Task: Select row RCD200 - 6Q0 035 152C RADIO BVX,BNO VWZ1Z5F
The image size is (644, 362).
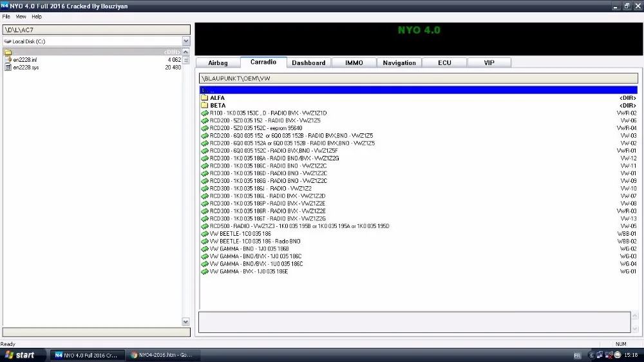Action: (x=419, y=151)
